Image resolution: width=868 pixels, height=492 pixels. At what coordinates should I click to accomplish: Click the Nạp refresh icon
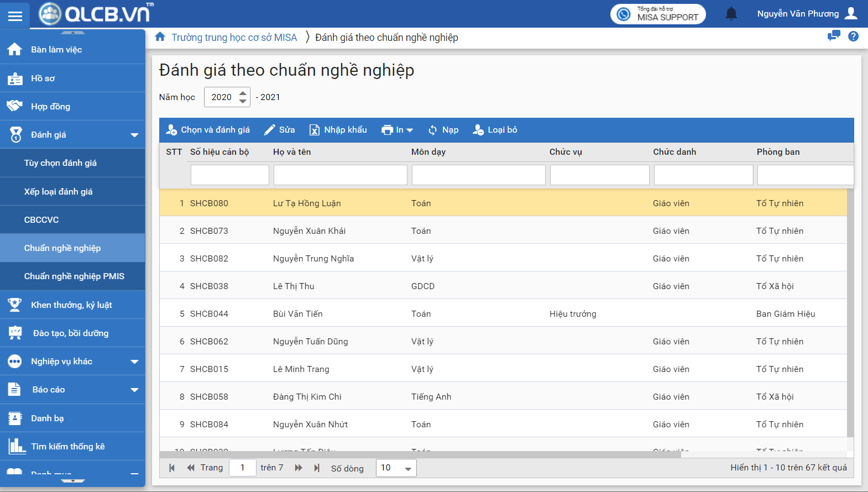tap(432, 130)
